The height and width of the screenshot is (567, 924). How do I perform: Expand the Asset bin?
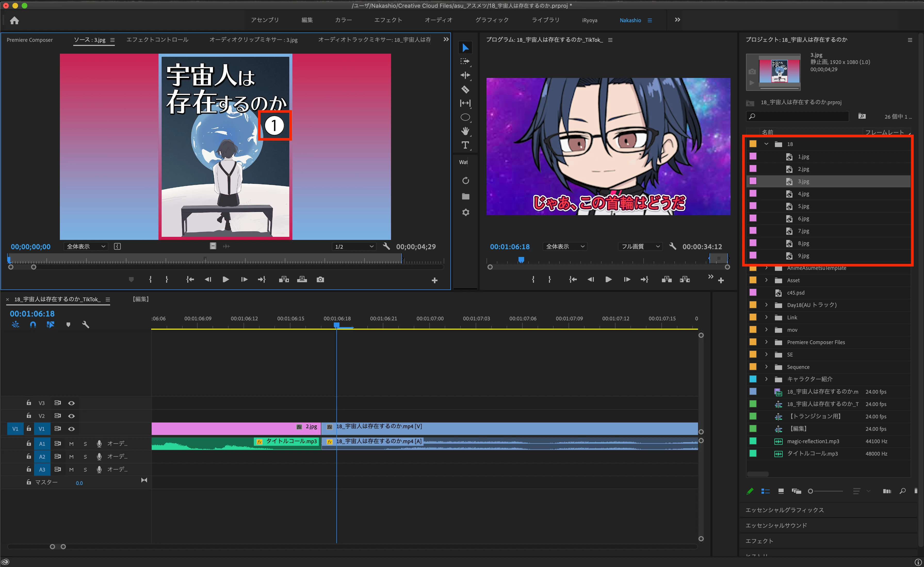[766, 280]
